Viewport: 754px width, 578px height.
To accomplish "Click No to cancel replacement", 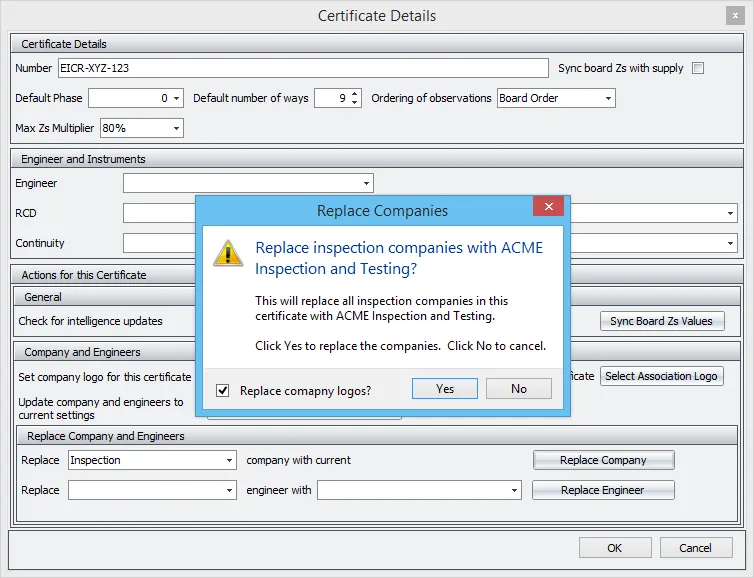I will (519, 389).
